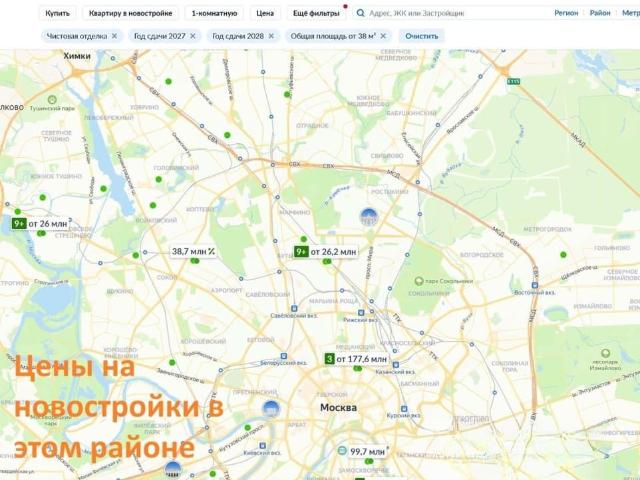Image resolution: width=640 pixels, height=480 pixels.
Task: Open the 99,7 млн price marker
Action: (x=363, y=451)
